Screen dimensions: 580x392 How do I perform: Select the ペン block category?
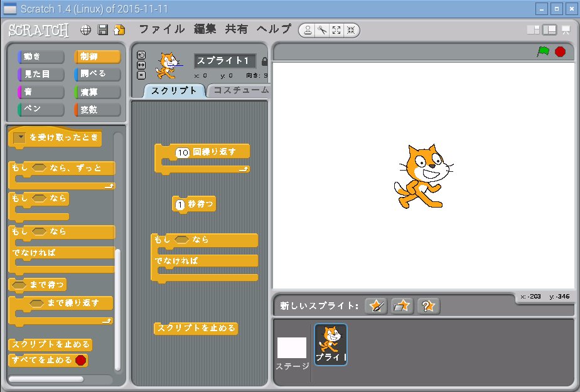[x=41, y=109]
